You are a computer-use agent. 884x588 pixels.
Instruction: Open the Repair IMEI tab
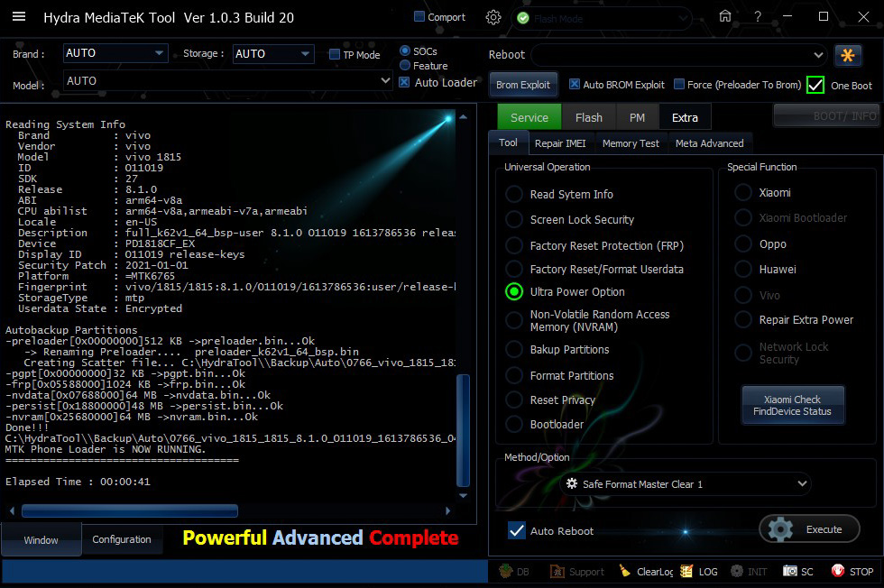pyautogui.click(x=559, y=142)
